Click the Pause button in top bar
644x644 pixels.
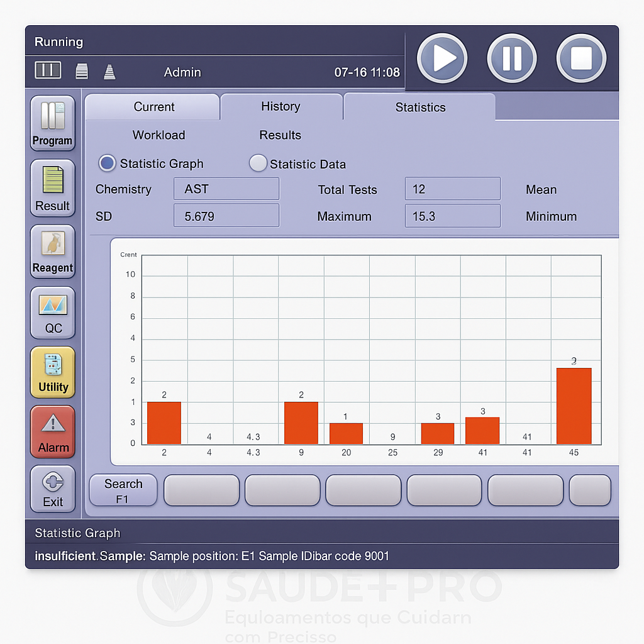511,58
